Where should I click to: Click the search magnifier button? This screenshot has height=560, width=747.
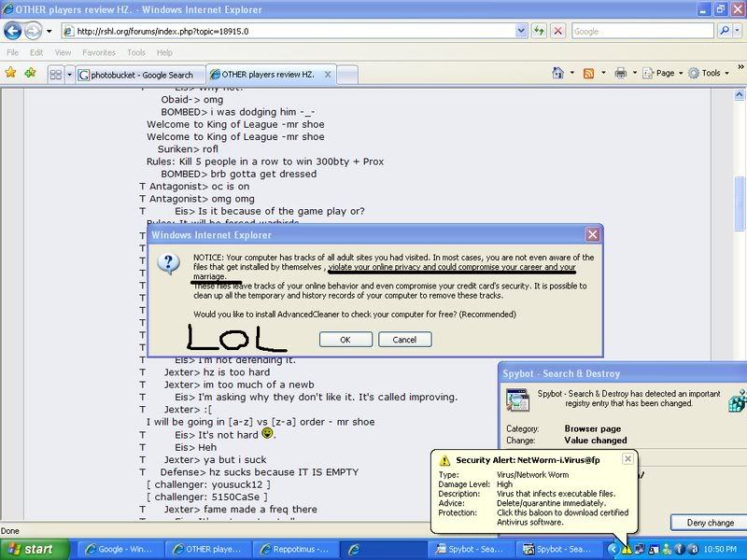[725, 32]
